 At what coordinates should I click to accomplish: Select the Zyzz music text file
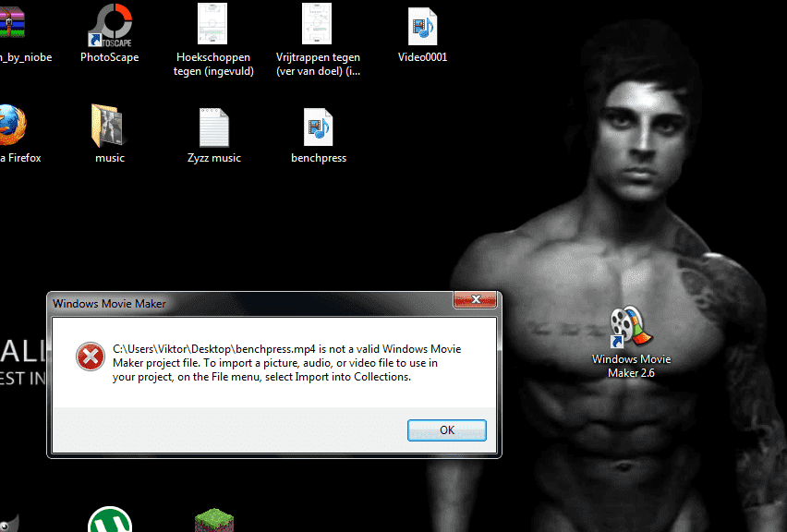point(213,127)
